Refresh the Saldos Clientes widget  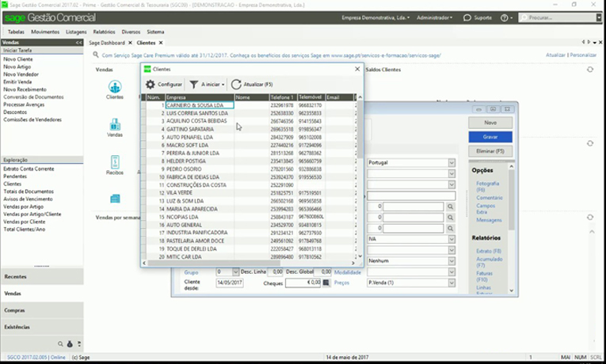(590, 70)
